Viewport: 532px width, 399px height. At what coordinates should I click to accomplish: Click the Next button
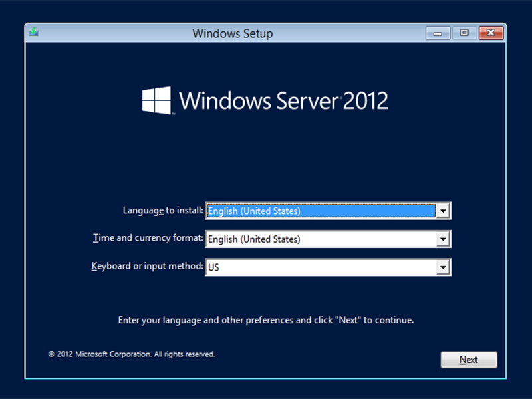click(469, 360)
